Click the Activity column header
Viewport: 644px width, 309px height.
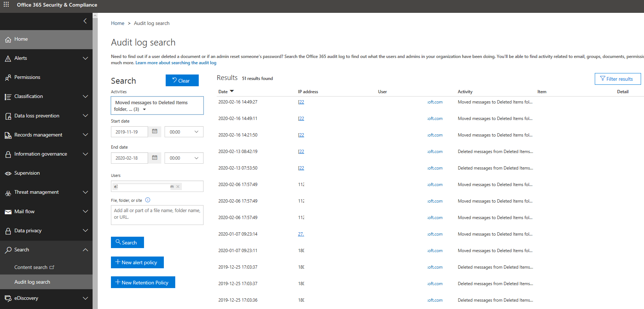pyautogui.click(x=465, y=92)
